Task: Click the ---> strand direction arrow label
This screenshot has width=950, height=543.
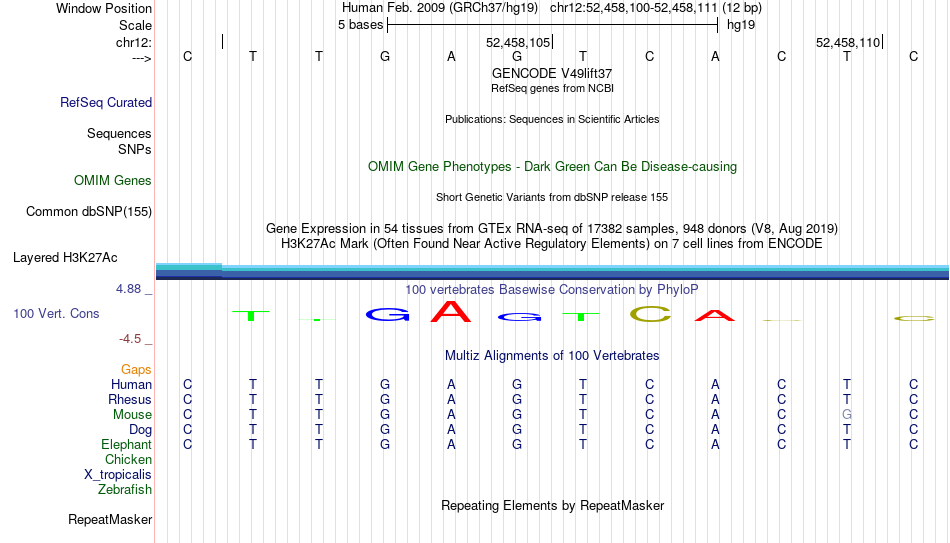Action: (x=141, y=58)
